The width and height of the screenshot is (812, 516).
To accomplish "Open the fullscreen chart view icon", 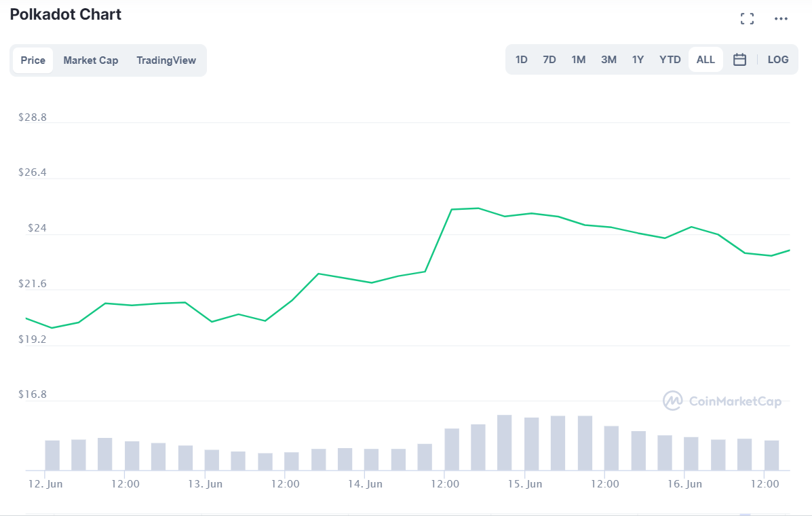I will (x=747, y=18).
